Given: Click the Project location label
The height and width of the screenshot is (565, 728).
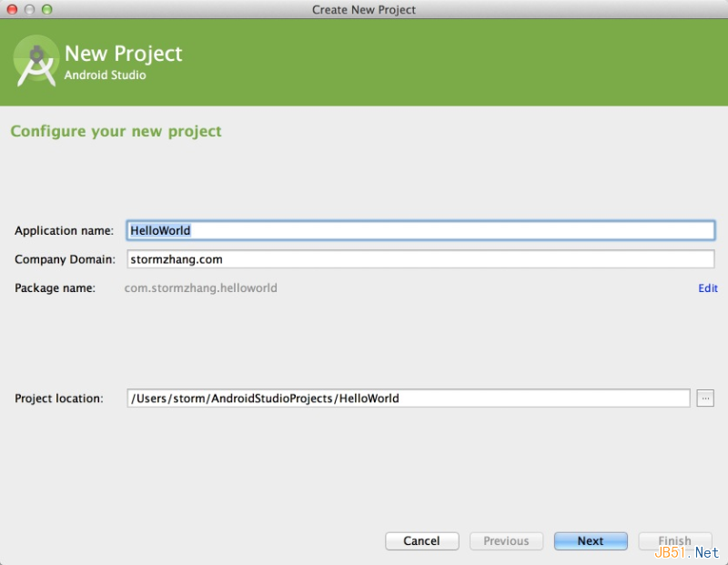Looking at the screenshot, I should [x=59, y=399].
